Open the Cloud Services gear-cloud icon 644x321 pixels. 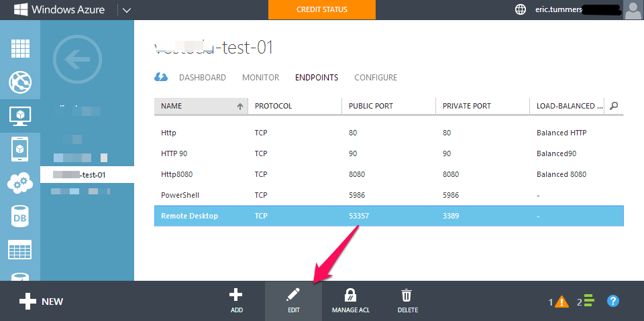(x=20, y=182)
